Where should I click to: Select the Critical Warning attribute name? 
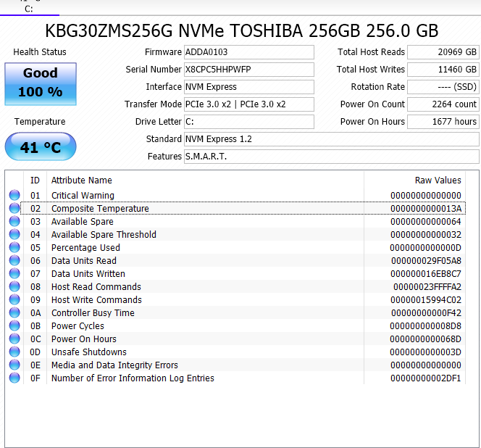coord(83,196)
